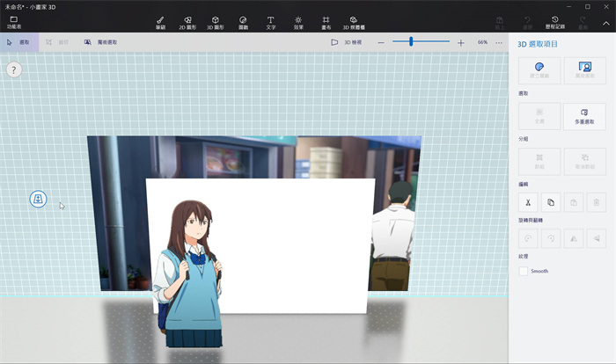Viewport: 616px width, 364px height.
Task: Click the Copy icon in edit section
Action: [550, 202]
